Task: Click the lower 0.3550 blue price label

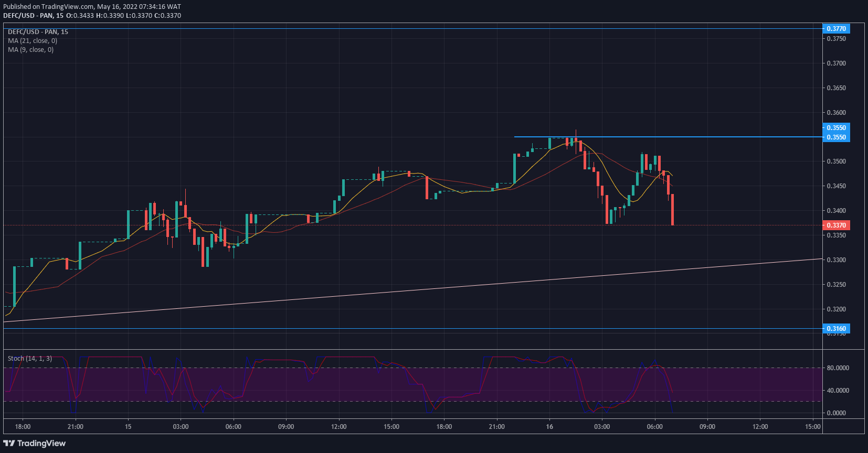Action: (x=836, y=137)
